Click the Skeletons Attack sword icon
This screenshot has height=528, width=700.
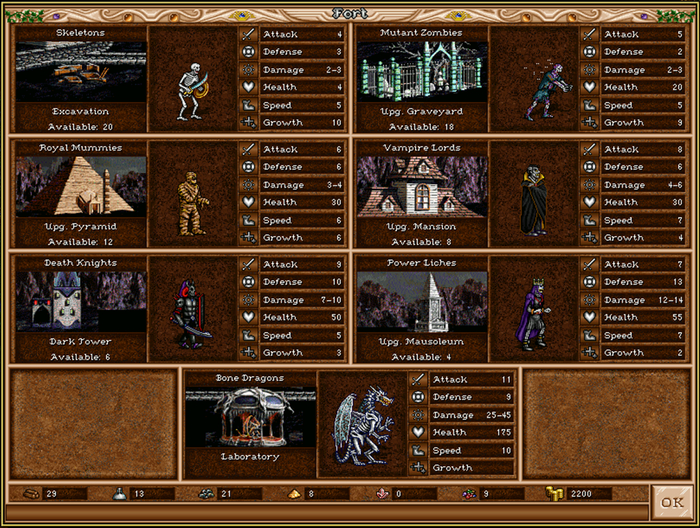(x=248, y=34)
